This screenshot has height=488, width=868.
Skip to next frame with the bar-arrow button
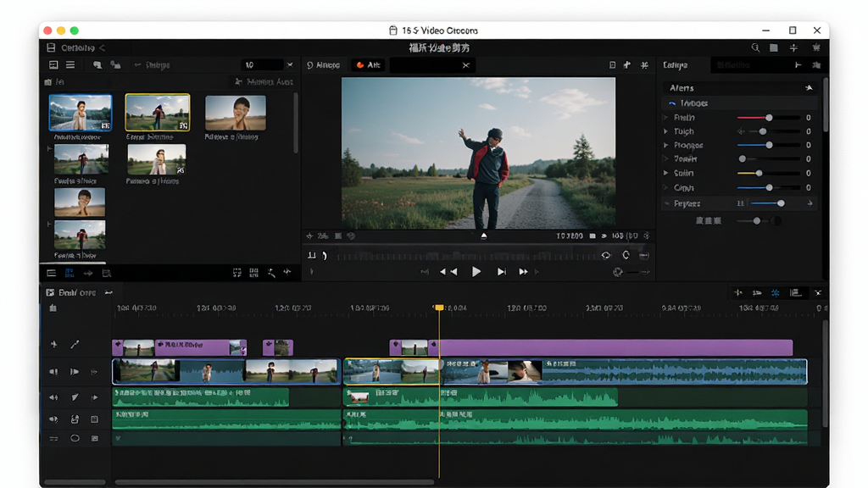tap(501, 272)
